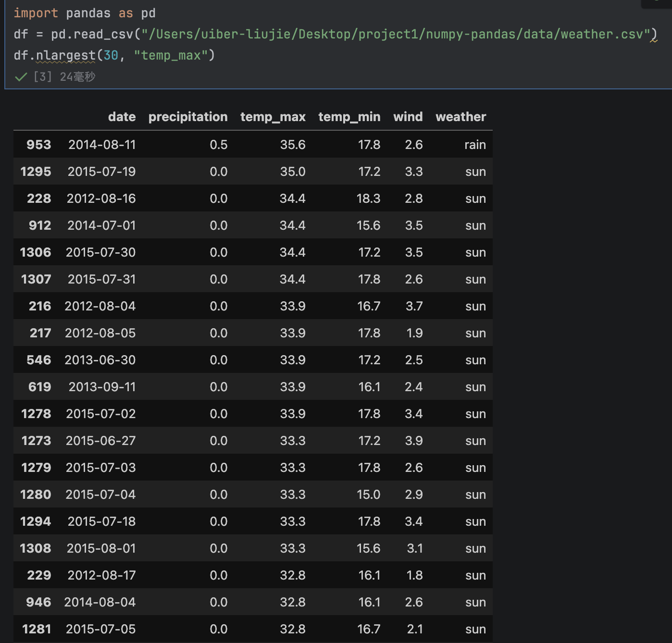Viewport: 672px width, 643px height.
Task: Place cursor on nlargest method name
Action: 66,55
